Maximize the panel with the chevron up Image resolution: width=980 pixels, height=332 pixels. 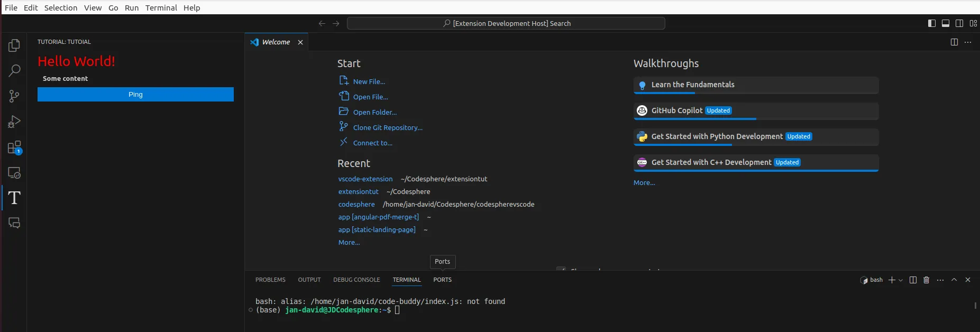pyautogui.click(x=954, y=280)
